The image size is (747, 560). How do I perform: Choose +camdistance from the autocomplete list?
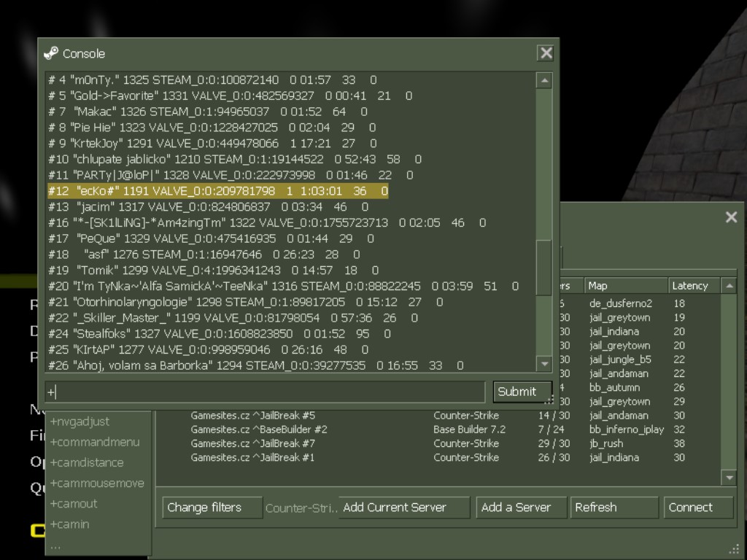[x=87, y=462]
